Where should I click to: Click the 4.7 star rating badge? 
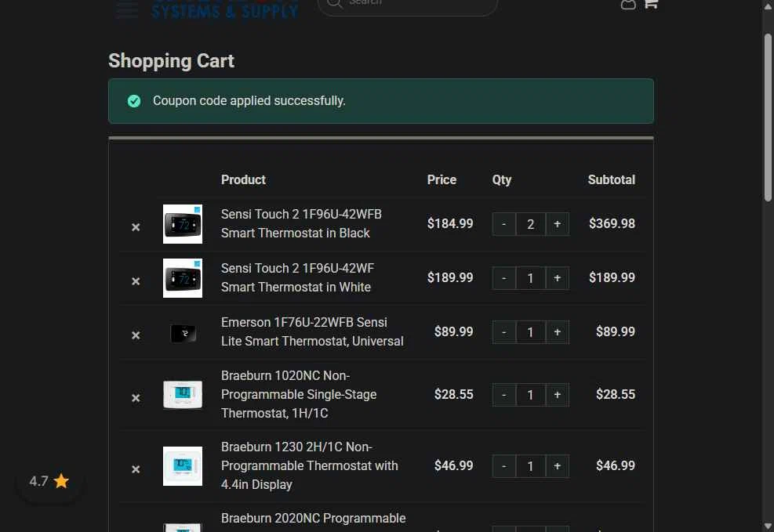[x=49, y=481]
